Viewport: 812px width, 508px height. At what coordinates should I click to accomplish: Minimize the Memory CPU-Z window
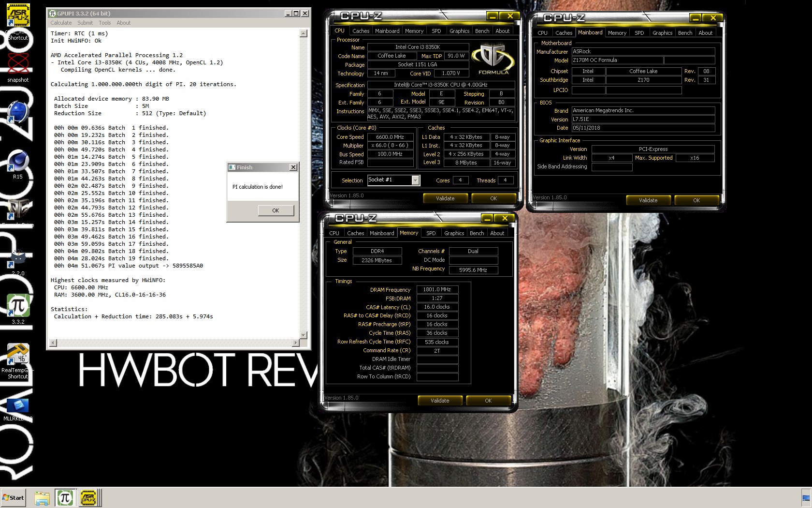point(488,218)
